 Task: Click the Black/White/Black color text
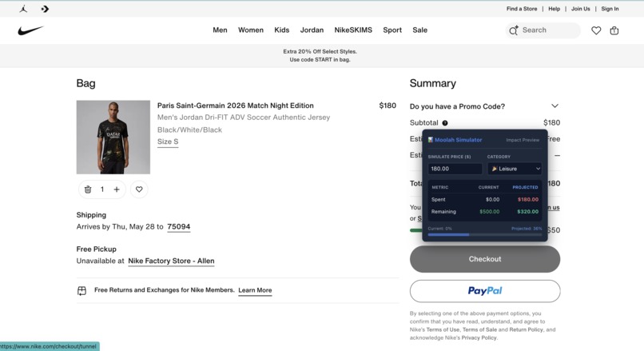(189, 130)
